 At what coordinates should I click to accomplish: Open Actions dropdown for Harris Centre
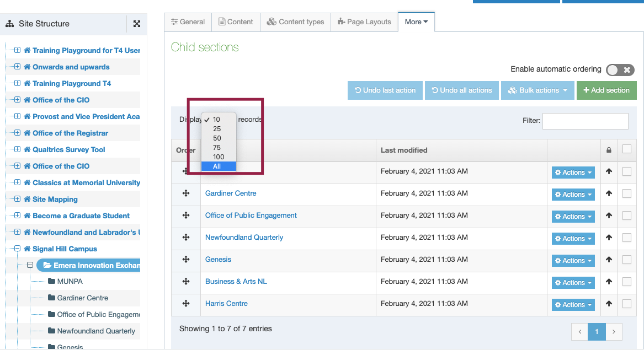coord(573,305)
